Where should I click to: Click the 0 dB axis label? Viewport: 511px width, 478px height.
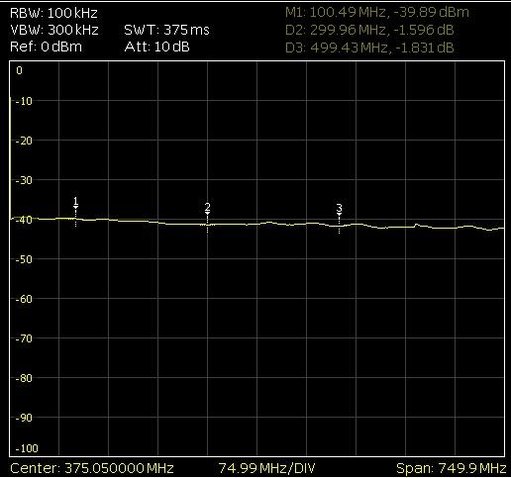pos(19,70)
